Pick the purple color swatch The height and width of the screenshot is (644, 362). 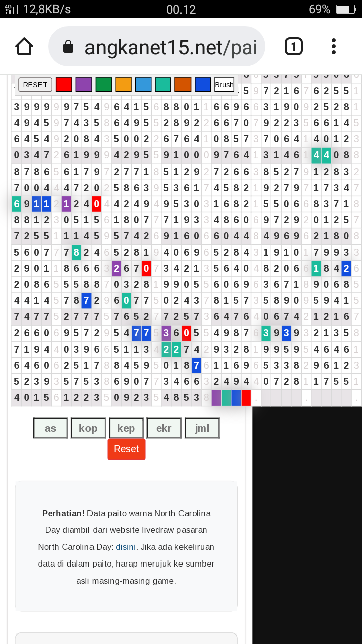point(83,85)
